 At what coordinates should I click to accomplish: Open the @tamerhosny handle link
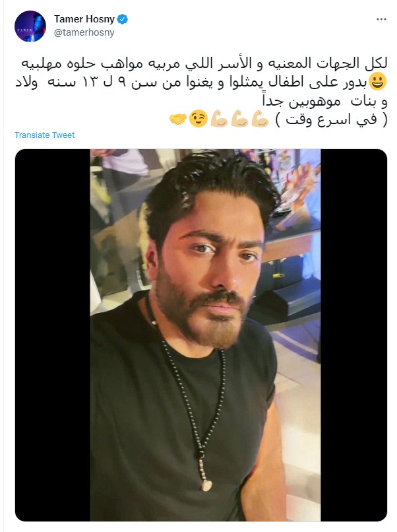point(84,32)
